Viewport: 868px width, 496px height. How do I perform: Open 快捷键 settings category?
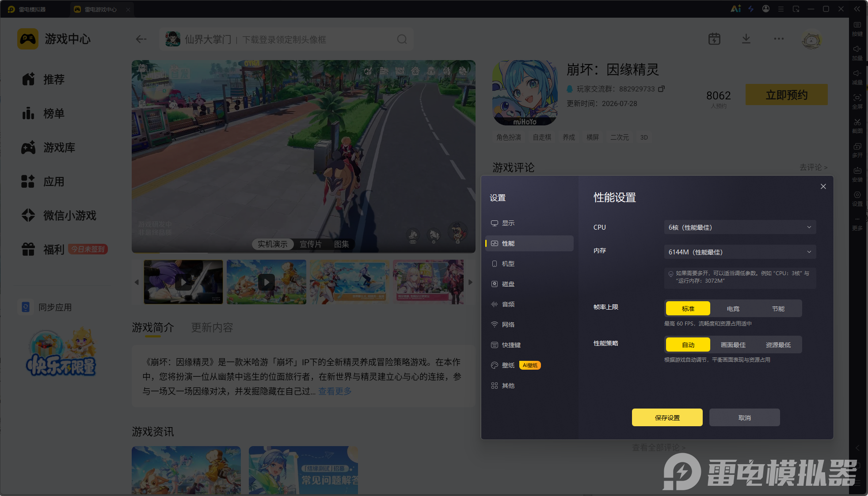point(529,345)
